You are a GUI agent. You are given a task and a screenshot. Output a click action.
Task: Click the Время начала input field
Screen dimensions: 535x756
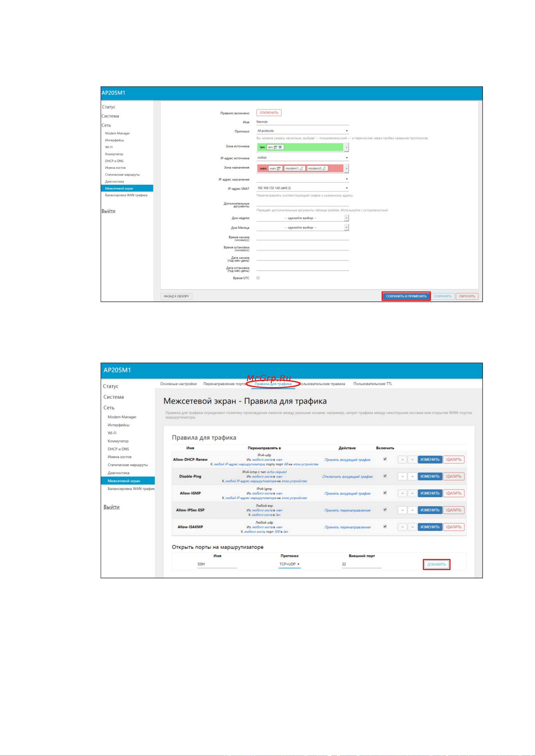tap(303, 237)
